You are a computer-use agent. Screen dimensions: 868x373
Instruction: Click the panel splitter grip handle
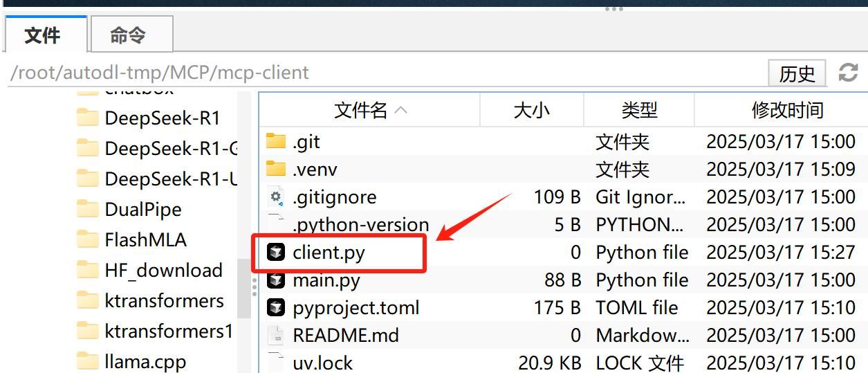point(255,286)
